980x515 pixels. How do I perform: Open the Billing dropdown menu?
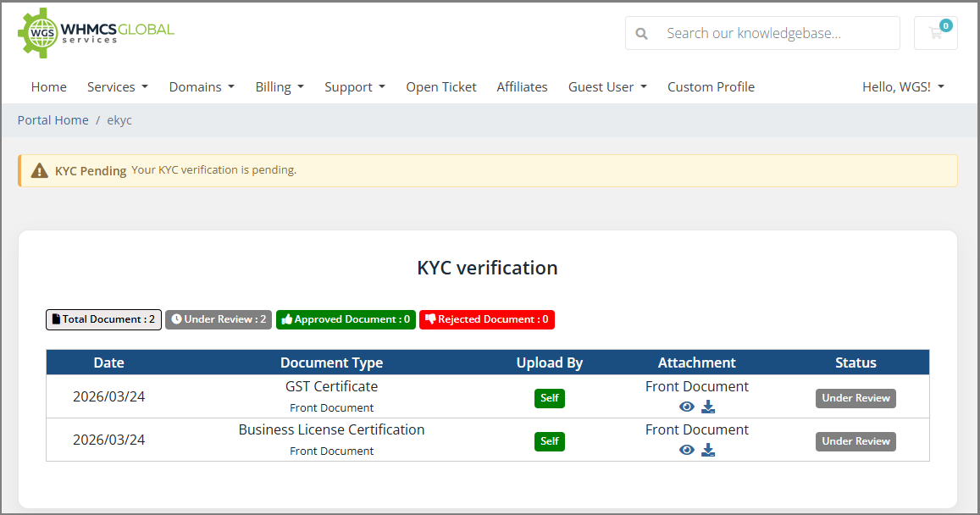(280, 87)
